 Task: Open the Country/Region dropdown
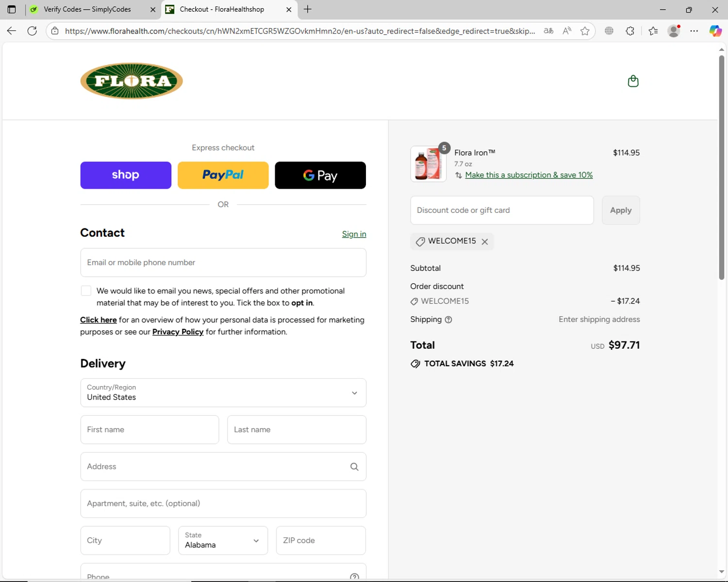click(223, 393)
